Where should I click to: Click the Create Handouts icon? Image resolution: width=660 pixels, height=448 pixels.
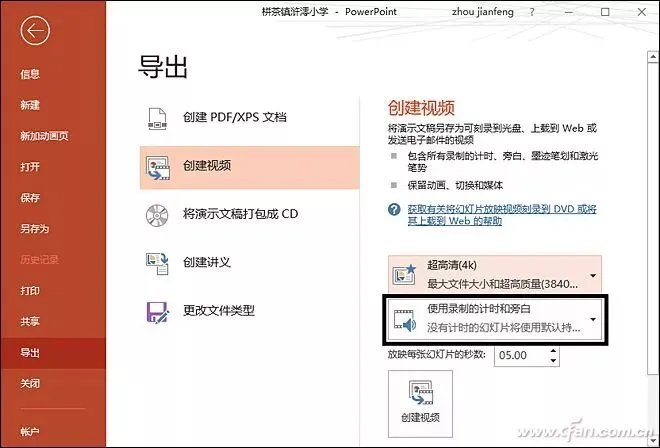[x=157, y=264]
